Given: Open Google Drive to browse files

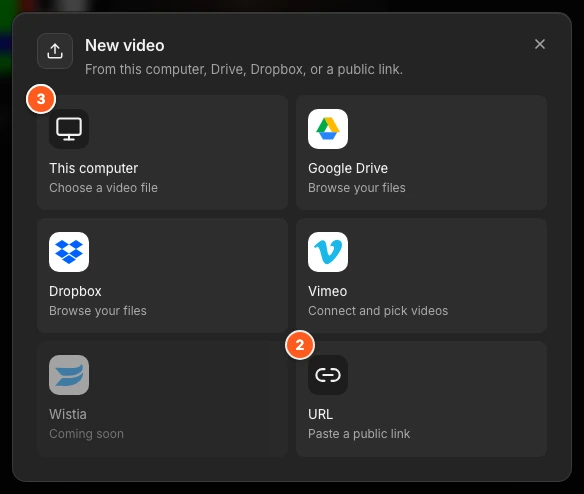Looking at the screenshot, I should coord(421,152).
